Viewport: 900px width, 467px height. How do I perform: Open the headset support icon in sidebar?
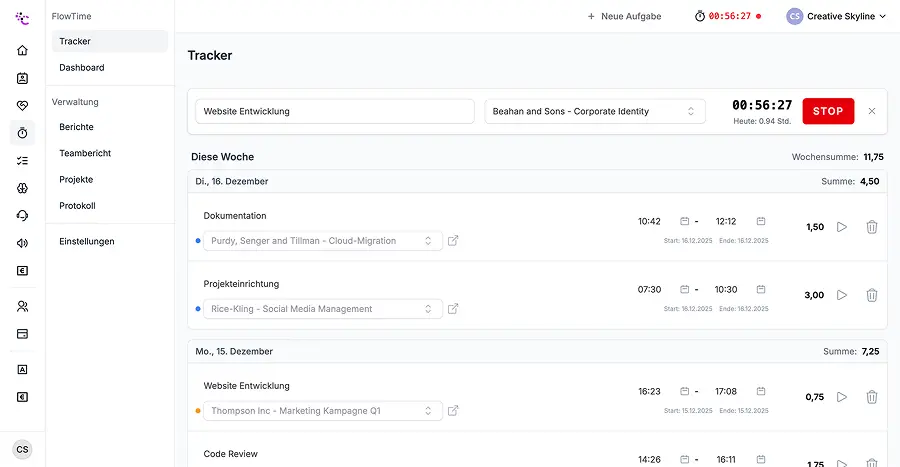22,215
